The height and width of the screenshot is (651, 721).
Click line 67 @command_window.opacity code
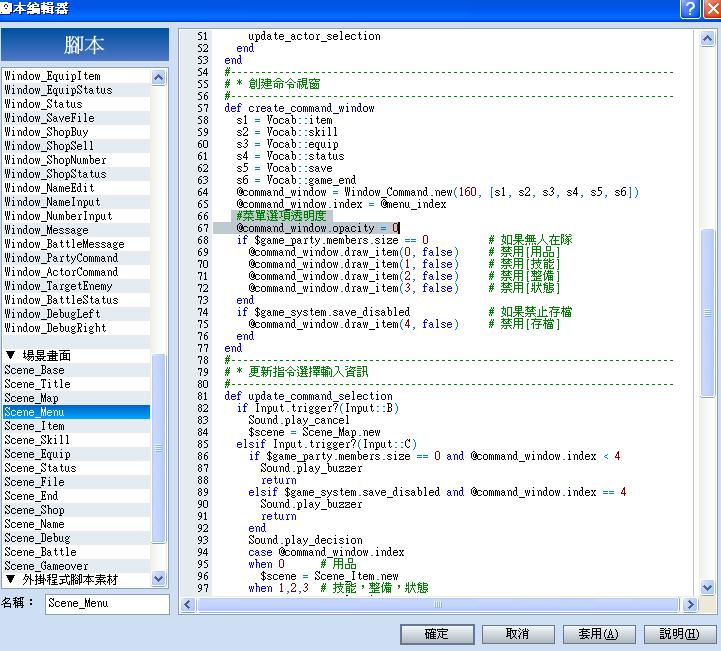point(318,228)
